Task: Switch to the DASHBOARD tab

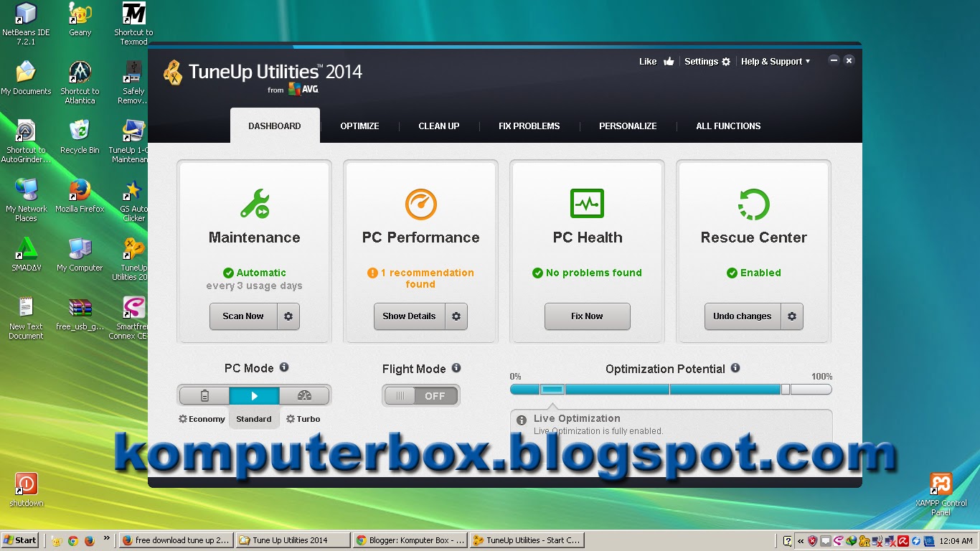Action: 275,126
